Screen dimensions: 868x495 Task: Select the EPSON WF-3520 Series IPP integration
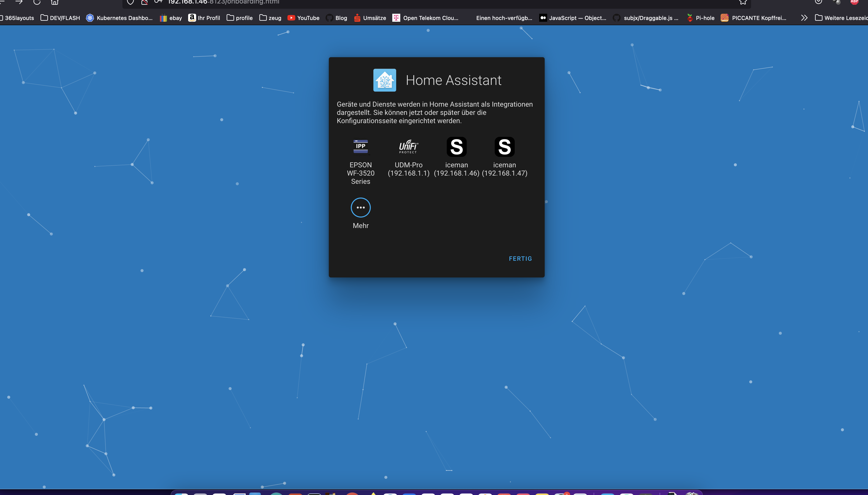(x=361, y=161)
